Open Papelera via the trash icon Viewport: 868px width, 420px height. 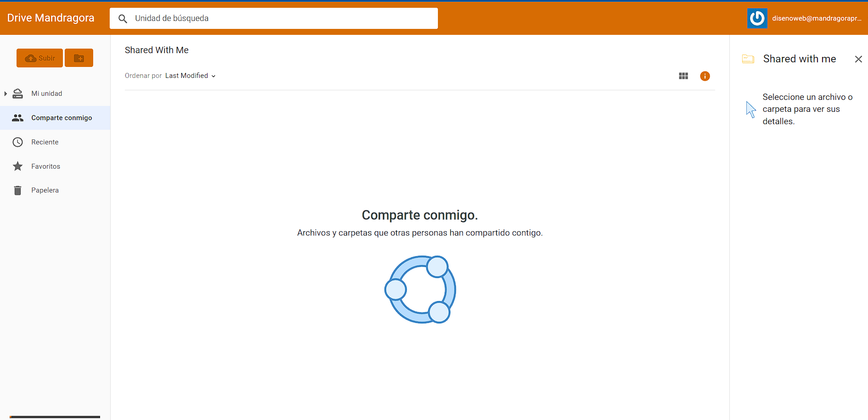tap(17, 190)
